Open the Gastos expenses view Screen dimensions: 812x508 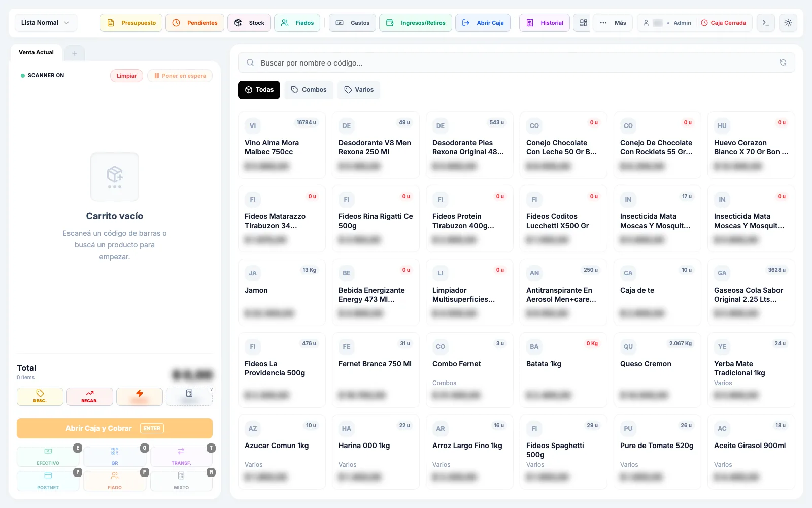tap(353, 23)
